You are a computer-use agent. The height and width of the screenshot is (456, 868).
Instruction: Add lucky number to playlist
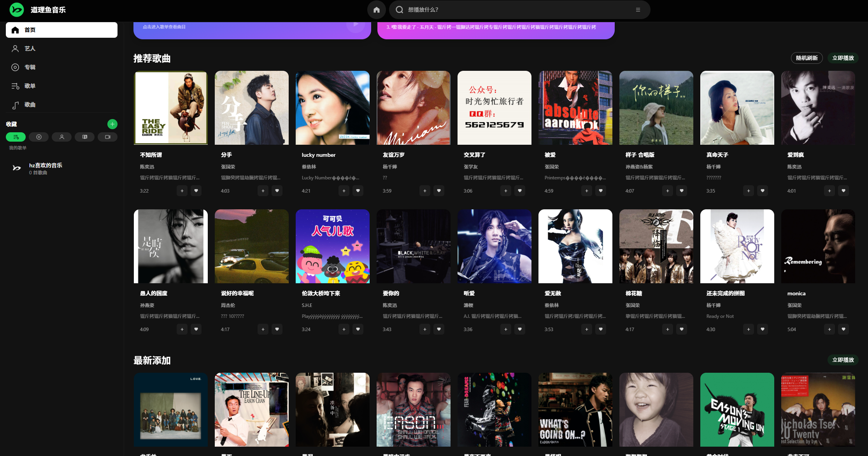[344, 191]
